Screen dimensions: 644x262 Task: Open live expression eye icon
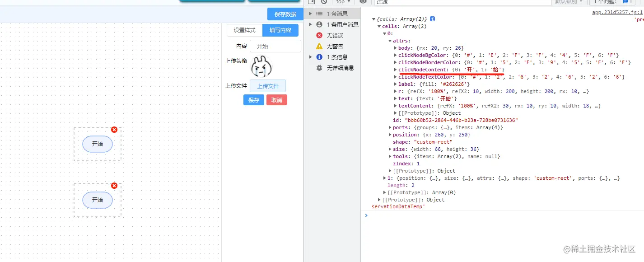363,2
